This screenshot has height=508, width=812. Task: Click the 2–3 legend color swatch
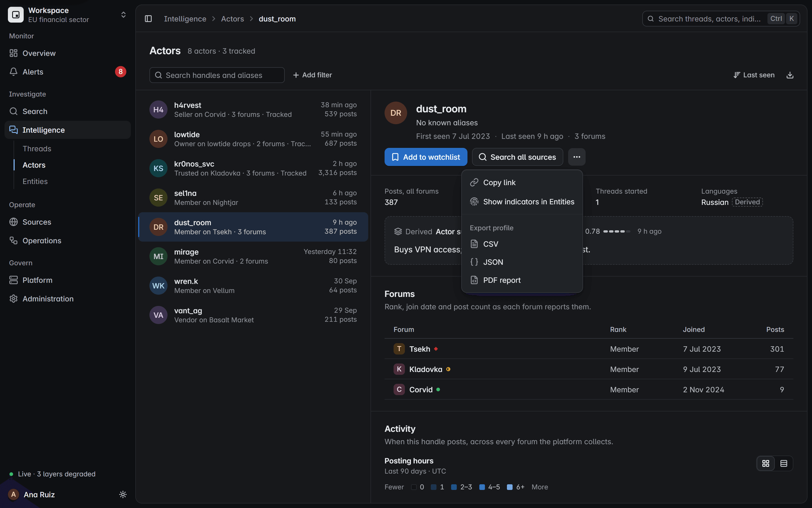pyautogui.click(x=454, y=487)
